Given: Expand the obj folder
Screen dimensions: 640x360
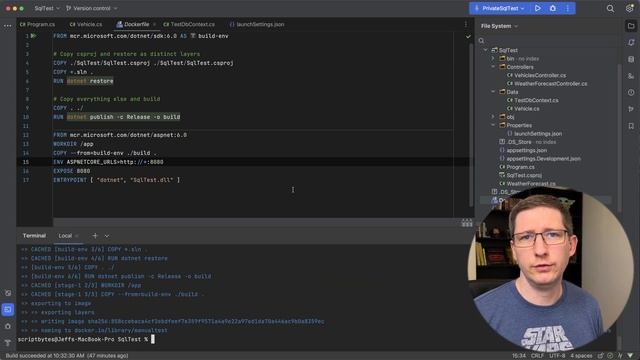Looking at the screenshot, I should [x=493, y=117].
